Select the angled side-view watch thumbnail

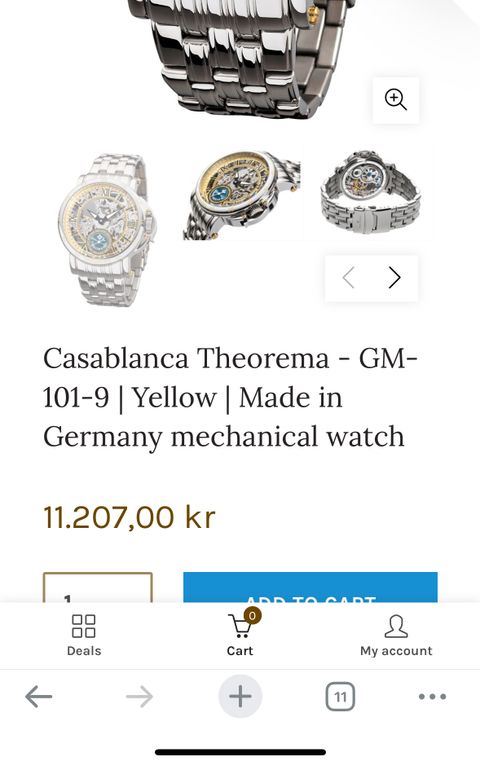[x=242, y=196]
